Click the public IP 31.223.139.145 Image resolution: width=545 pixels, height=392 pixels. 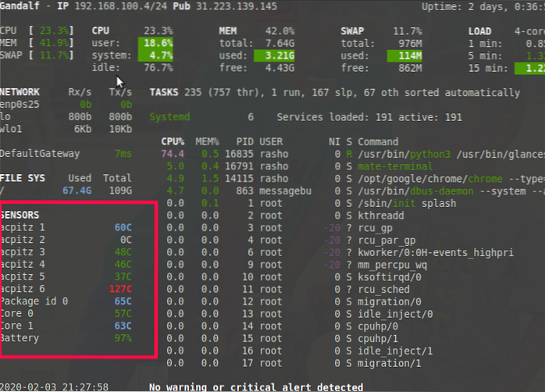(x=237, y=6)
